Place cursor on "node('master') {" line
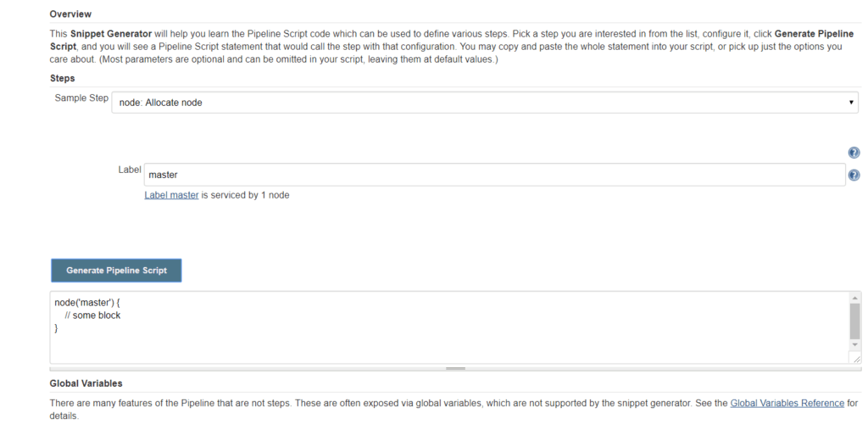This screenshot has height=430, width=868. [87, 303]
